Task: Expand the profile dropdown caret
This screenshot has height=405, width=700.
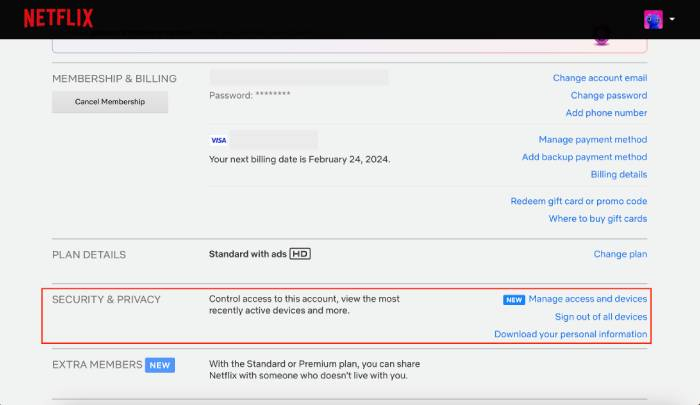Action: [x=672, y=19]
